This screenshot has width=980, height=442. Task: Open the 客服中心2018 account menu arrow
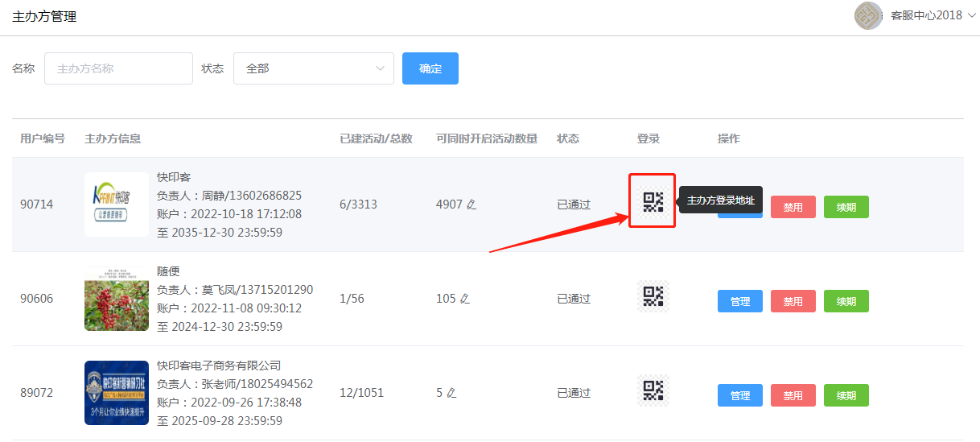(x=971, y=15)
